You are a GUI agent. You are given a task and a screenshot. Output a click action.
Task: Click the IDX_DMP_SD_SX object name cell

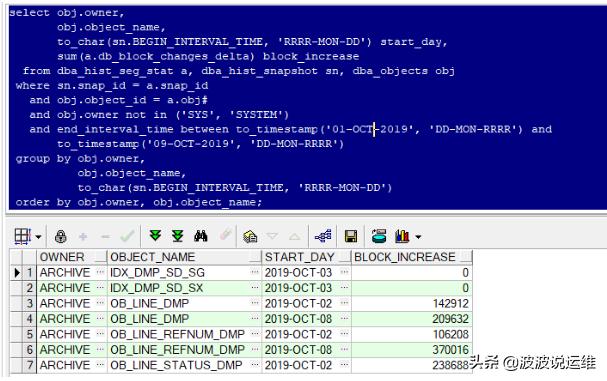tap(157, 288)
